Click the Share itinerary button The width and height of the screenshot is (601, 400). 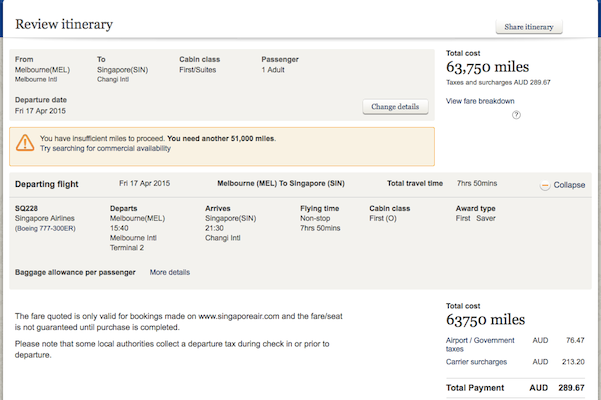click(x=529, y=27)
